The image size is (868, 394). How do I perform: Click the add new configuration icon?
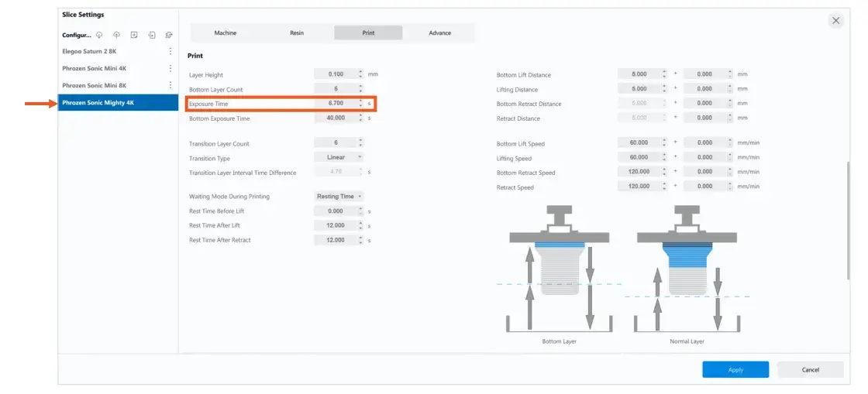(x=134, y=35)
